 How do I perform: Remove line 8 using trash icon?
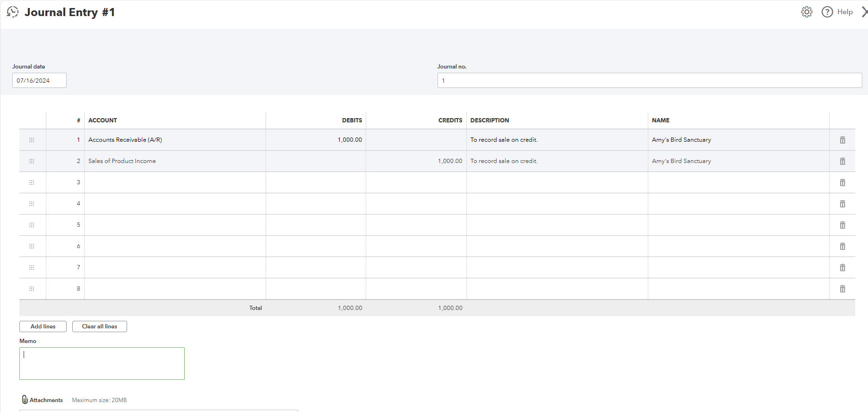[x=842, y=289]
